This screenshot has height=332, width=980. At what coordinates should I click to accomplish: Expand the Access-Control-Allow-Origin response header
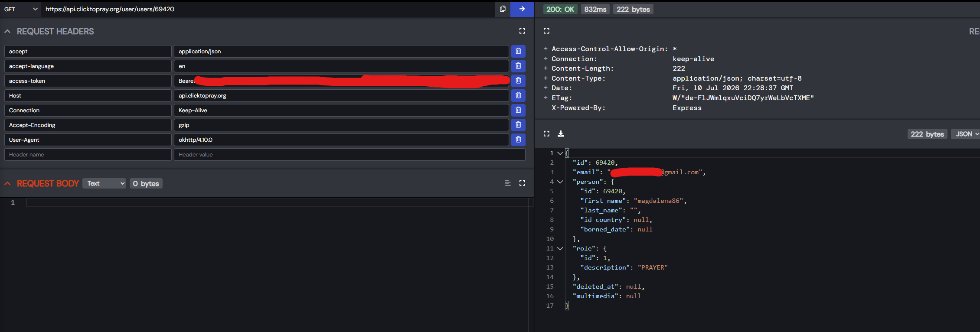[x=546, y=49]
